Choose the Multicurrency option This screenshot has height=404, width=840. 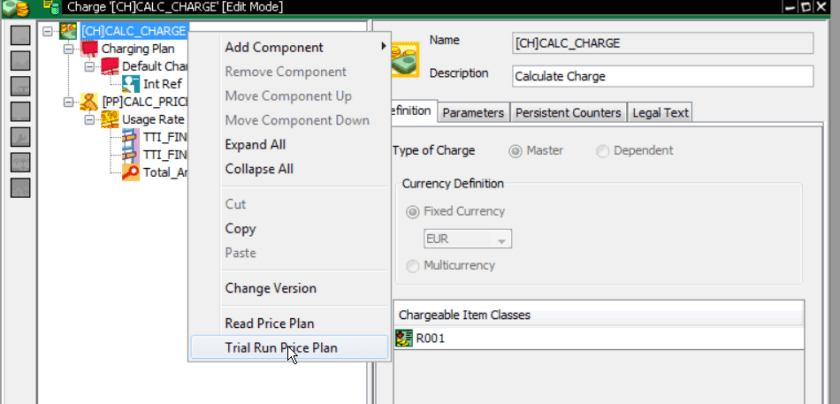point(412,266)
